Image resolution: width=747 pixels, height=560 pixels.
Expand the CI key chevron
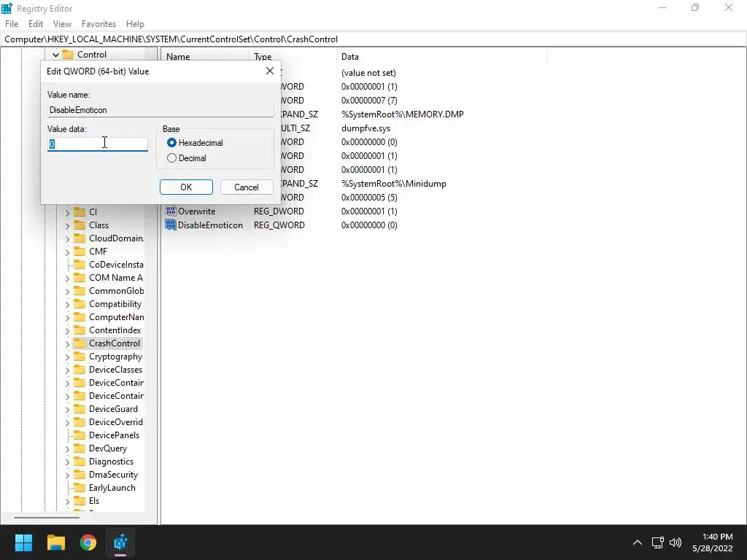67,212
